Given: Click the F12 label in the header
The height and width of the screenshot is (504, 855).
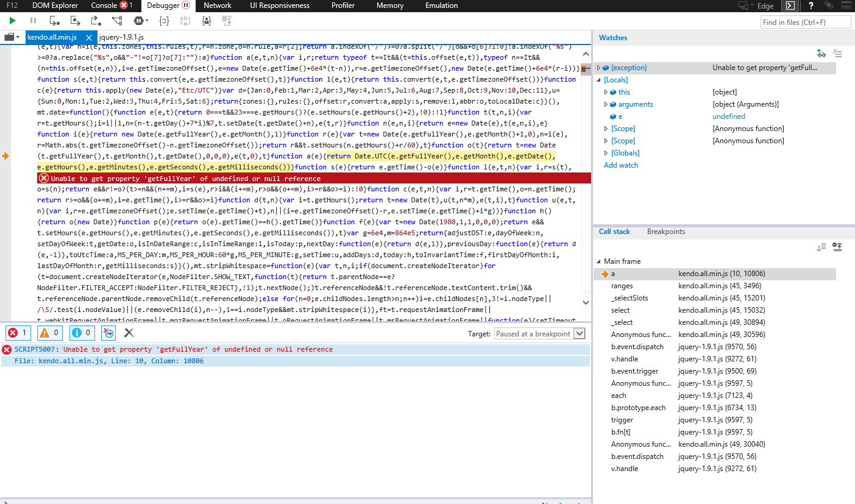Looking at the screenshot, I should [12, 5].
